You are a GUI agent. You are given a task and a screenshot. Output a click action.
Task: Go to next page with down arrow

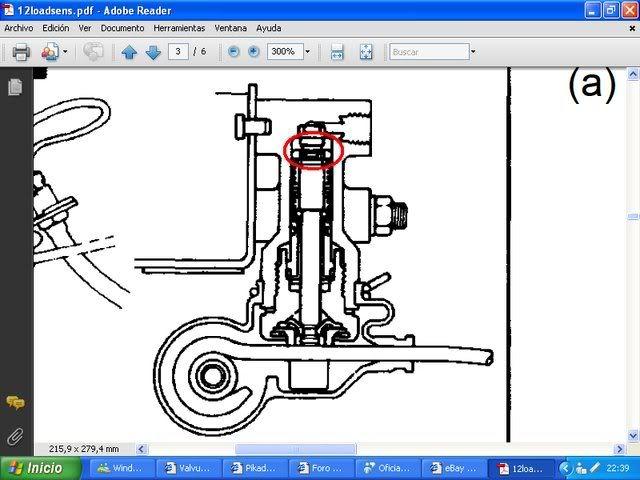[152, 52]
